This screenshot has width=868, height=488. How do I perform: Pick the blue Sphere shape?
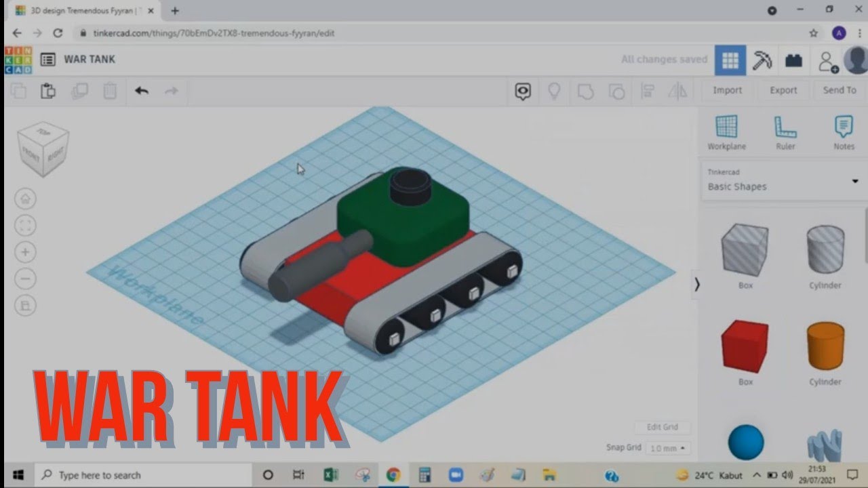746,442
